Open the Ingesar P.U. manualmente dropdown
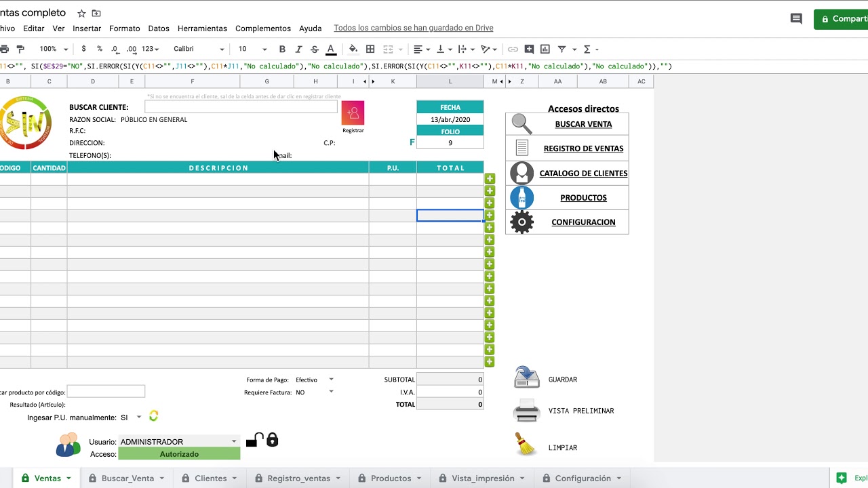The width and height of the screenshot is (868, 488). pyautogui.click(x=139, y=417)
